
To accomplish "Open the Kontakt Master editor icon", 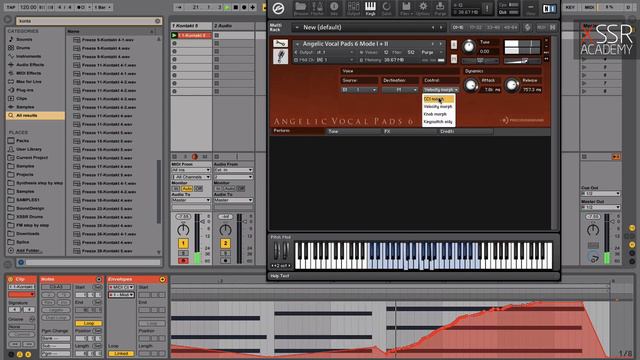I will 317,8.
